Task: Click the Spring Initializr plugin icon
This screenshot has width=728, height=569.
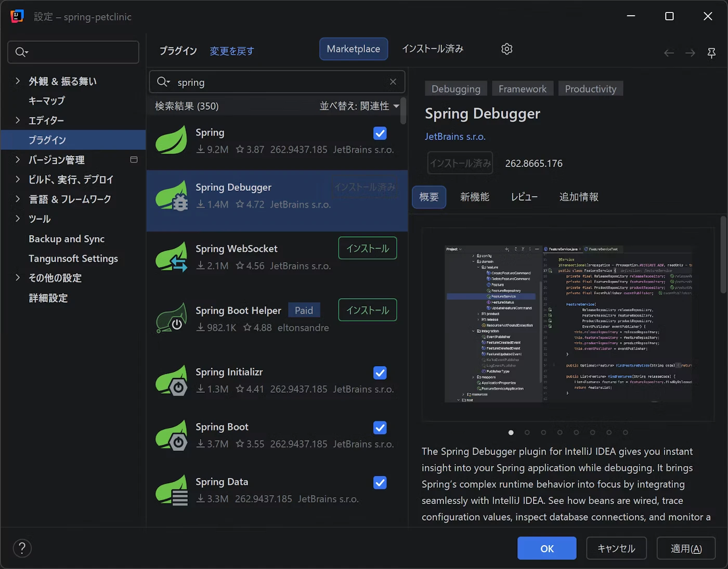Action: [x=172, y=380]
